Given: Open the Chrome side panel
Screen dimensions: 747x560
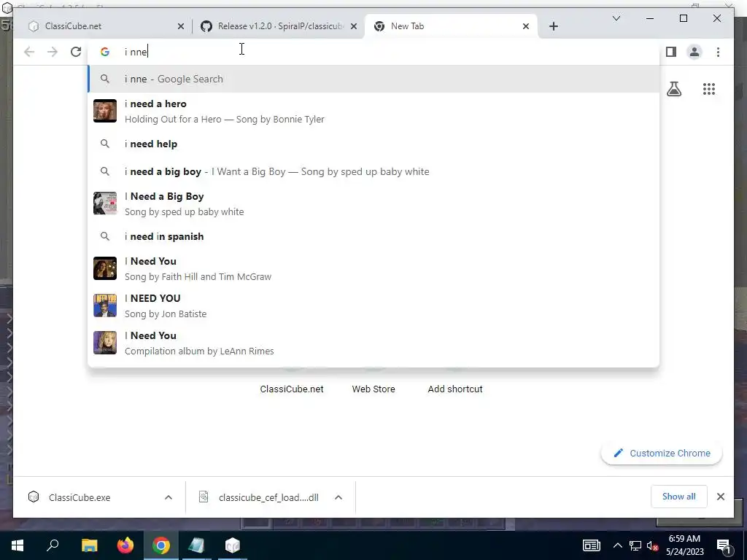Looking at the screenshot, I should pyautogui.click(x=671, y=52).
